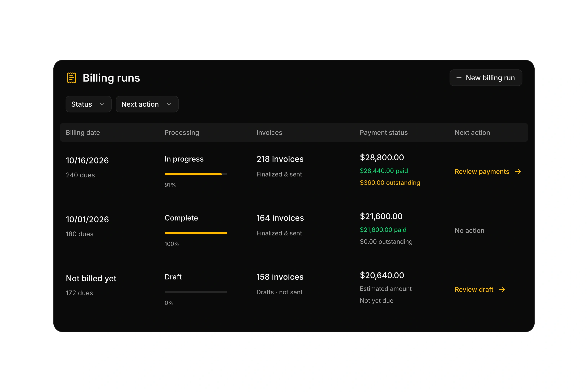Viewport: 588px width, 392px height.
Task: Click the $28,440.00 paid value
Action: (384, 171)
